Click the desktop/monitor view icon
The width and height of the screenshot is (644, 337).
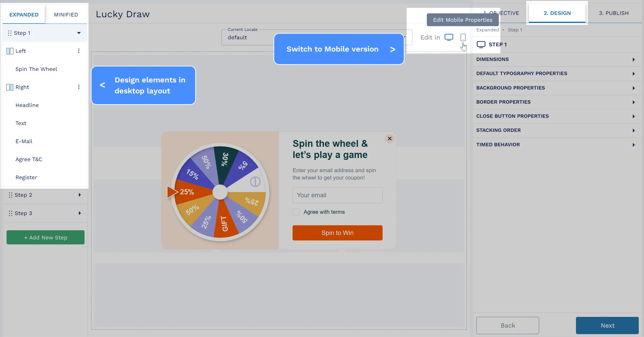tap(449, 37)
